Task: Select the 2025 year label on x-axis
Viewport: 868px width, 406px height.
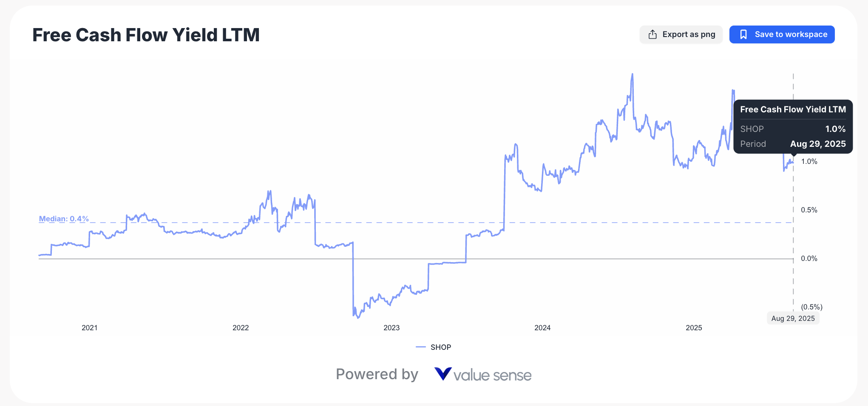Action: [694, 328]
